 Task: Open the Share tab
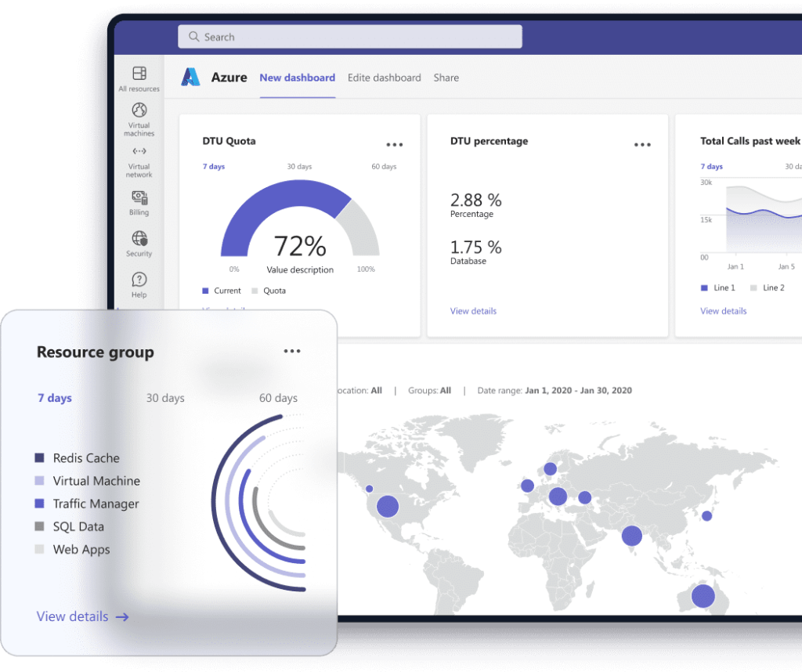pos(446,78)
